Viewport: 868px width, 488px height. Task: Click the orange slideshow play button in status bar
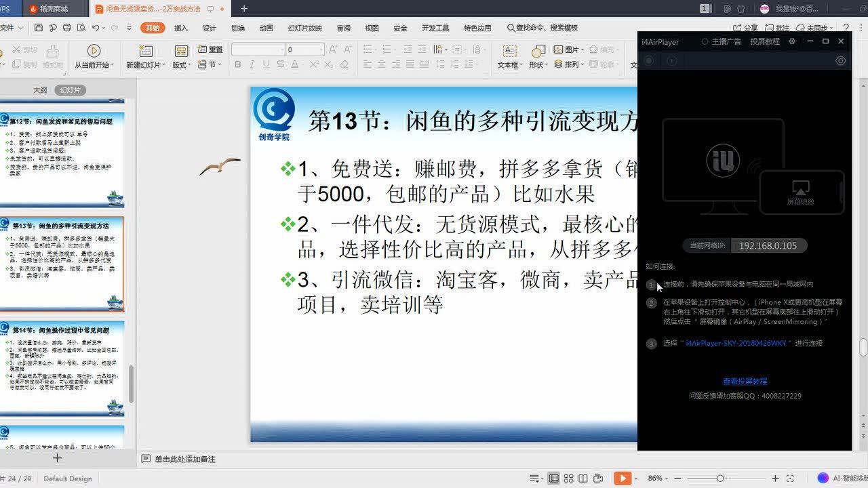click(623, 478)
